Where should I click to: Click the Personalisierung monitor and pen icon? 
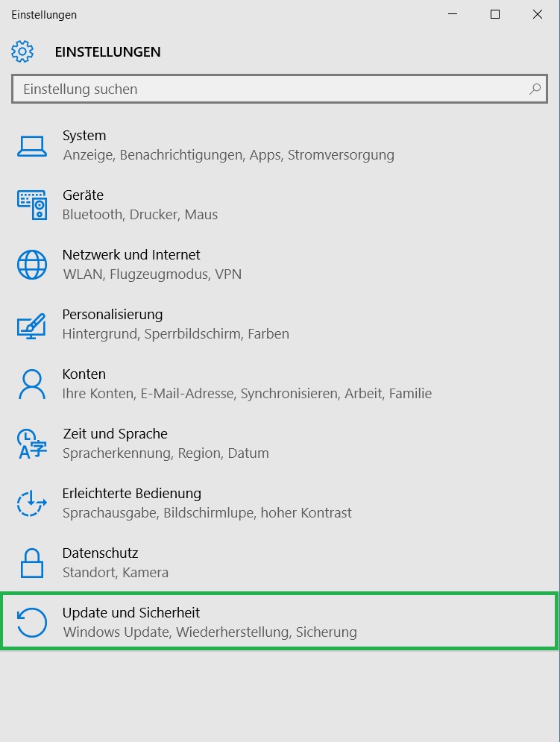32,326
